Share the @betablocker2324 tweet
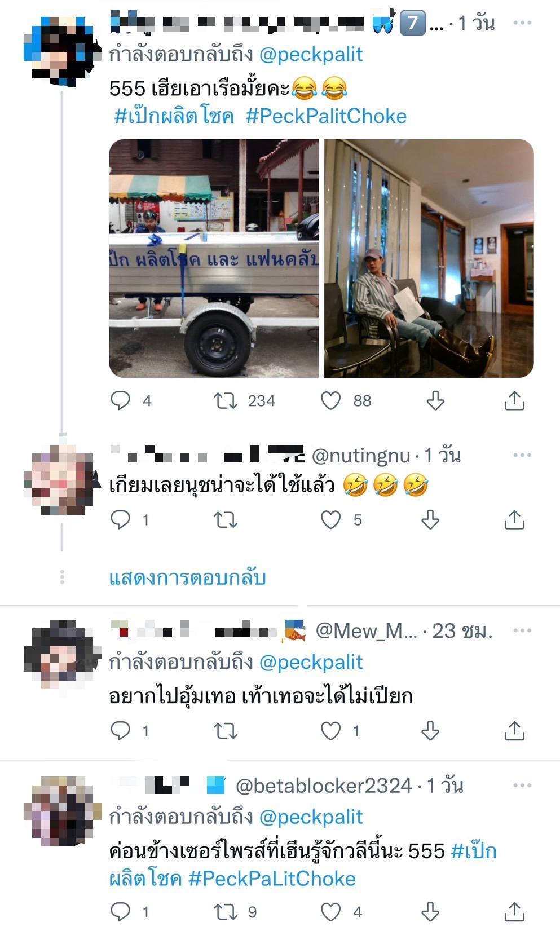The height and width of the screenshot is (931, 560). click(x=514, y=912)
